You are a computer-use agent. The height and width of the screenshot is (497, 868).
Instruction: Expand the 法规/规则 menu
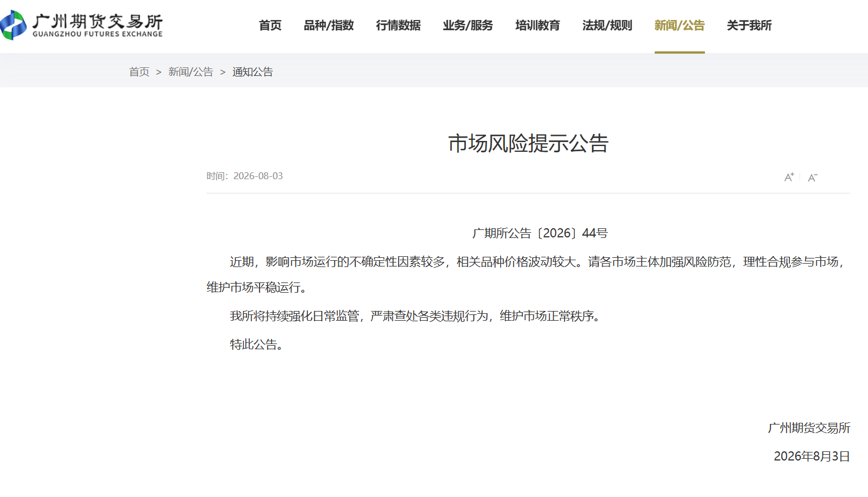click(x=607, y=25)
